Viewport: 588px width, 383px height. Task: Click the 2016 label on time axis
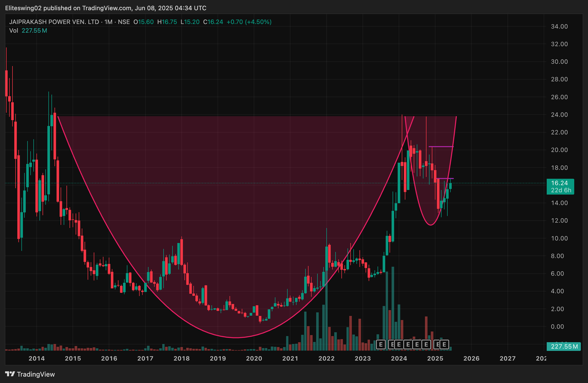coord(109,359)
